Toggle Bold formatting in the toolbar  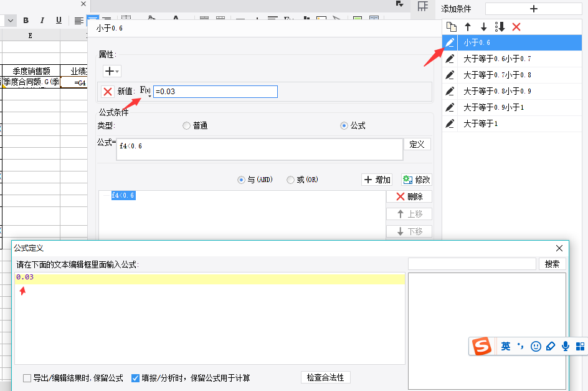26,21
